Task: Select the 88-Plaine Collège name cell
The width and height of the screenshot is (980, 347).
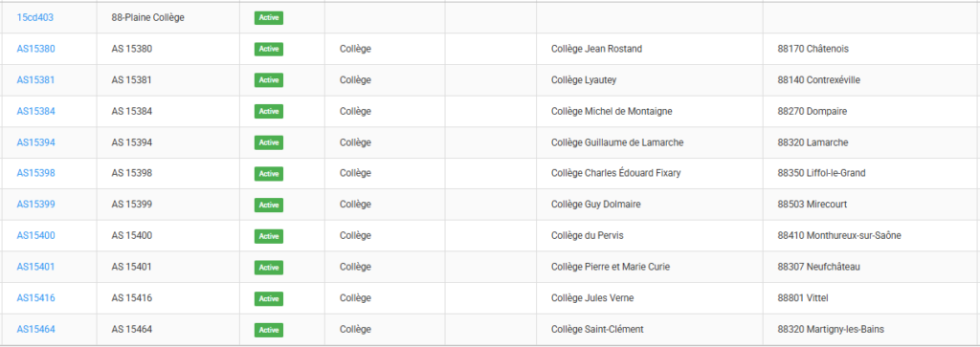Action: click(168, 17)
